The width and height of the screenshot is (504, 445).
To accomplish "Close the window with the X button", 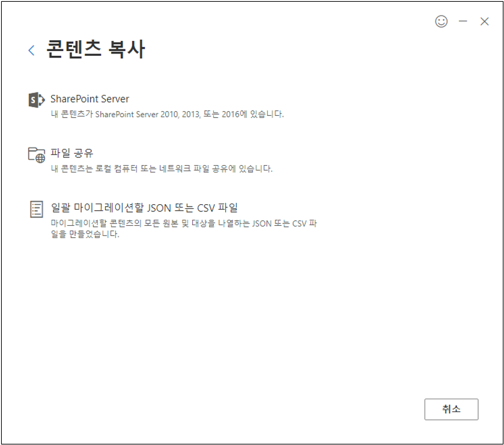I will coord(484,22).
